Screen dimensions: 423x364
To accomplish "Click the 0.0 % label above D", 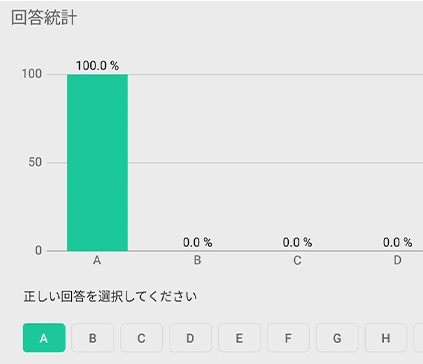I will click(397, 242).
